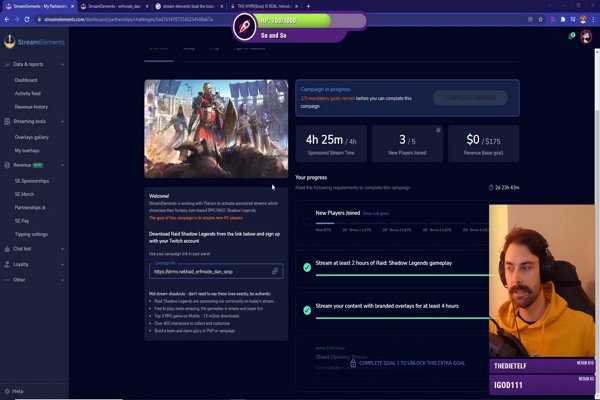
Task: Click the red extension icon in toolbar
Action: click(x=553, y=19)
